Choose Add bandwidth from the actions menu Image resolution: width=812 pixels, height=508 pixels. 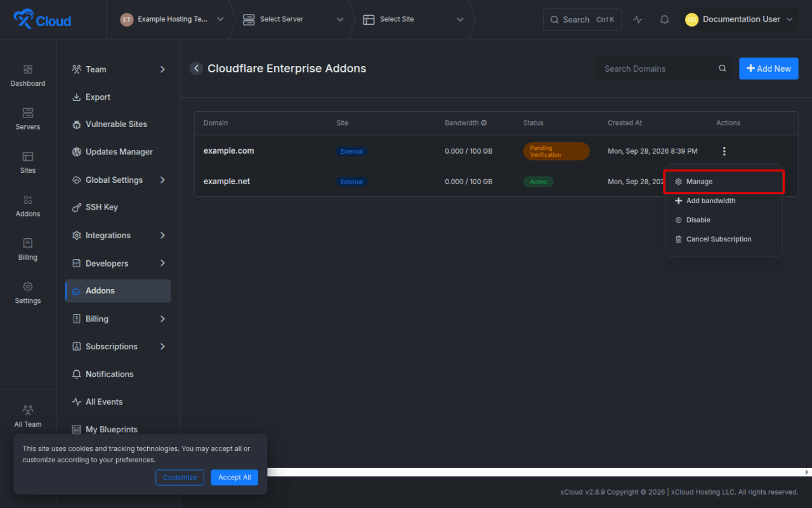pos(724,201)
